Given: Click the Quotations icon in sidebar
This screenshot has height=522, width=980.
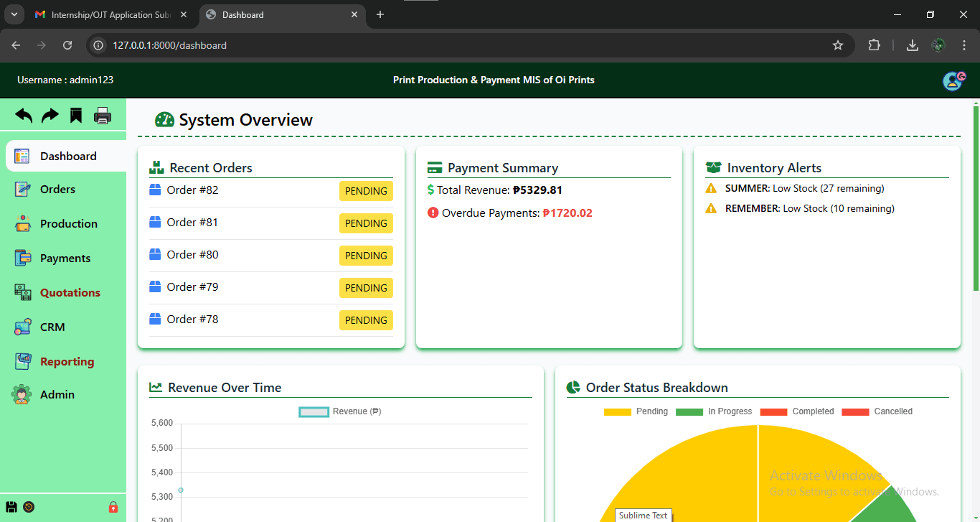Looking at the screenshot, I should point(22,292).
